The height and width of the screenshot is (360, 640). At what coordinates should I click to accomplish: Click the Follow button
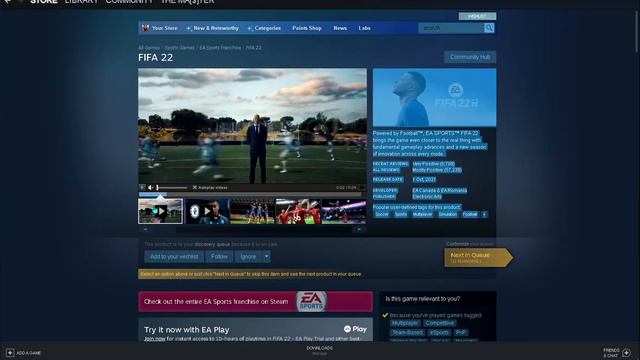pos(219,256)
